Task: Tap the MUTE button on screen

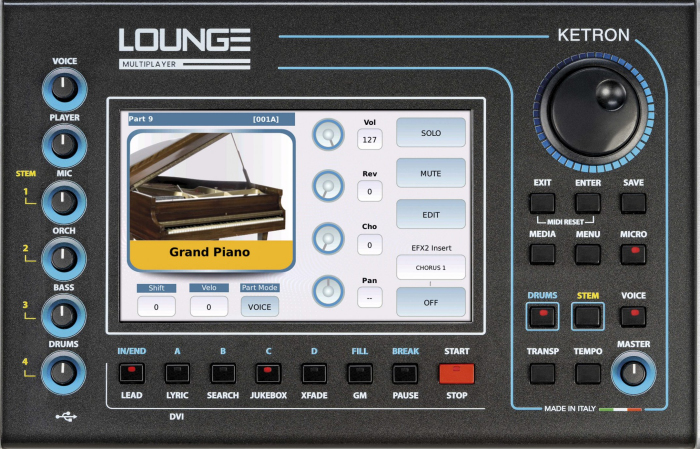Action: coord(431,173)
